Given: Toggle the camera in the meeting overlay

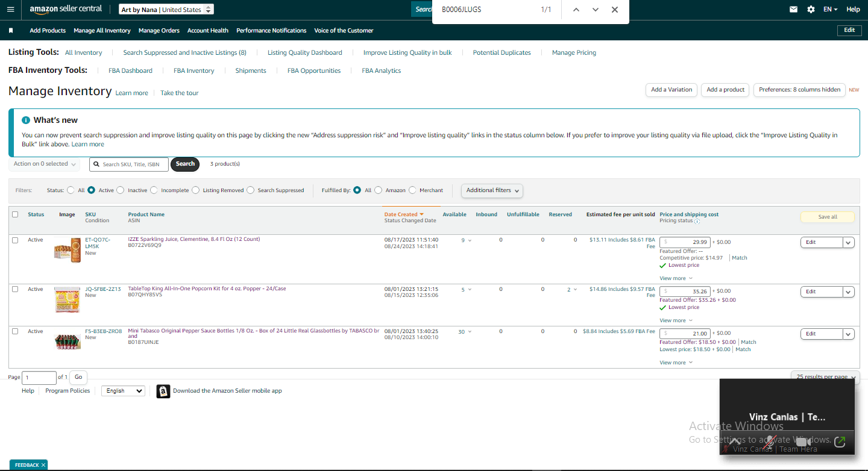Looking at the screenshot, I should point(804,441).
